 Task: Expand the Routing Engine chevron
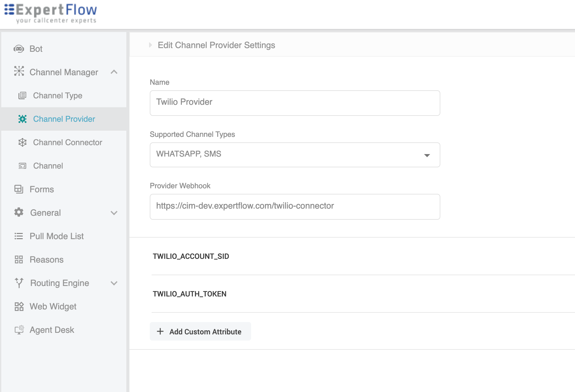click(x=114, y=283)
